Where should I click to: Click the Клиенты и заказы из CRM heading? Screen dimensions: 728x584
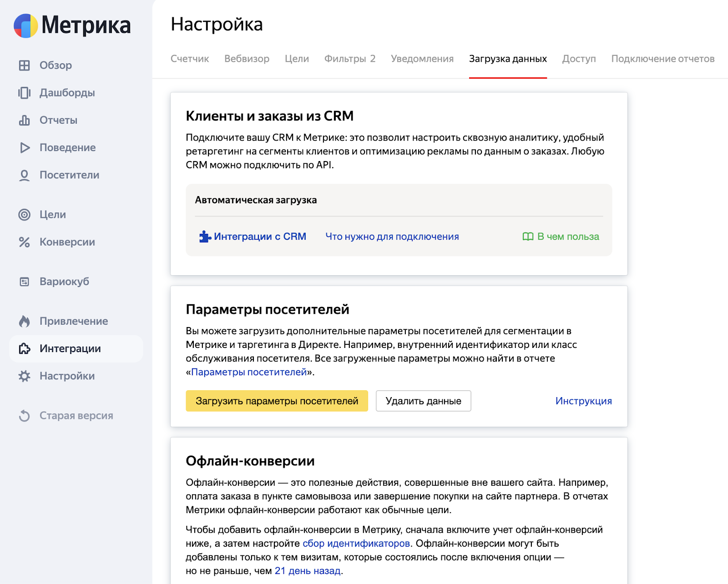coord(269,116)
